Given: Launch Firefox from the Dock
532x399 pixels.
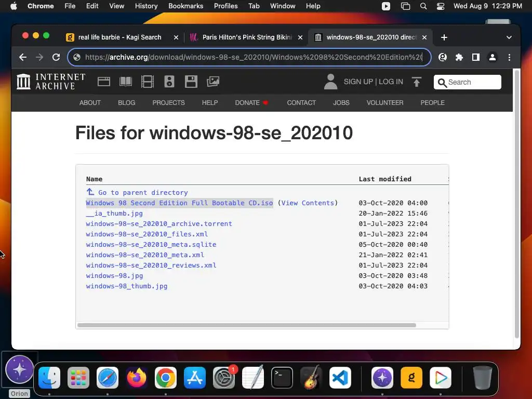Looking at the screenshot, I should point(137,378).
